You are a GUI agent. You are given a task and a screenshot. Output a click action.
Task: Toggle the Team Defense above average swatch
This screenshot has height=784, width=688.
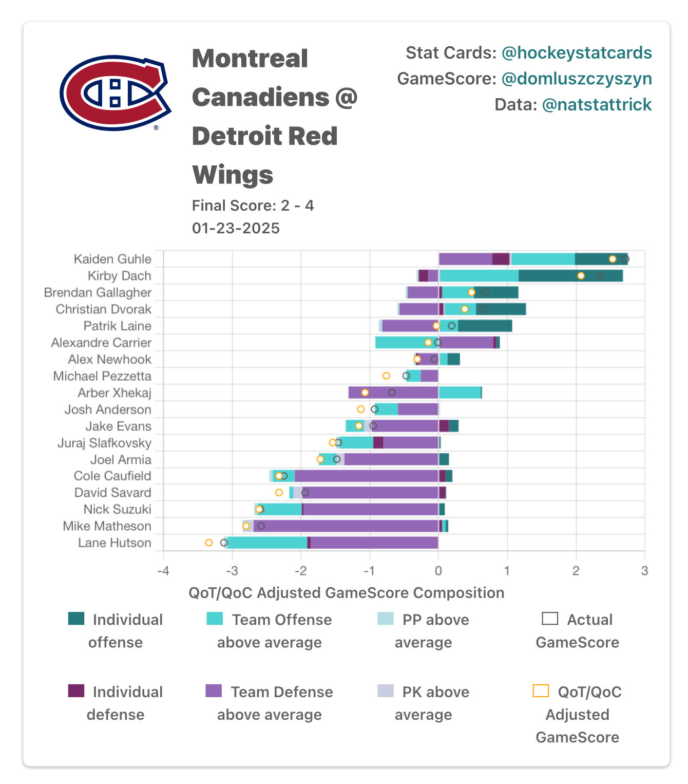pos(214,691)
